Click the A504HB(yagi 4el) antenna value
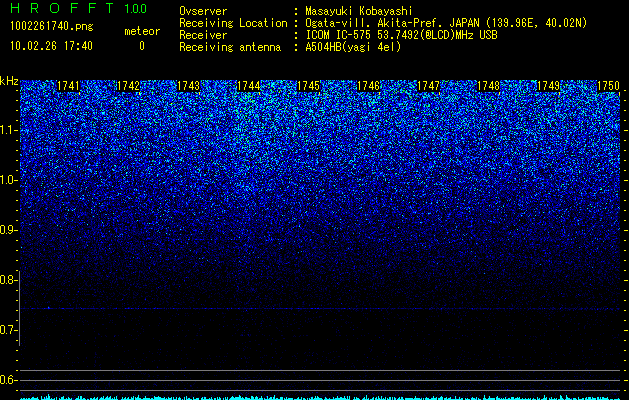Viewport: 629px width, 400px height. click(353, 47)
